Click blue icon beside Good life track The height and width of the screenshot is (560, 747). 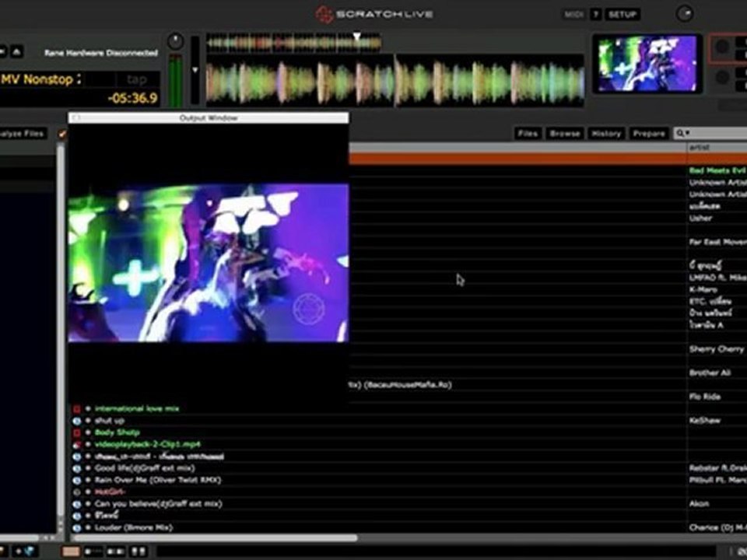77,468
